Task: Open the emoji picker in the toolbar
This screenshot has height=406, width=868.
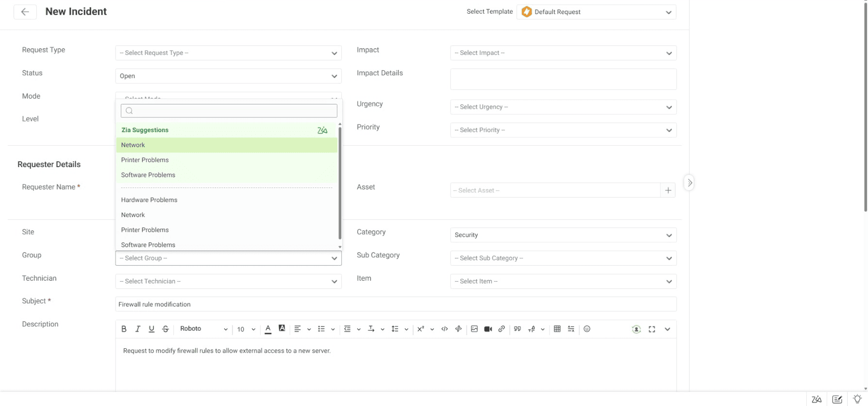Action: [x=587, y=329]
